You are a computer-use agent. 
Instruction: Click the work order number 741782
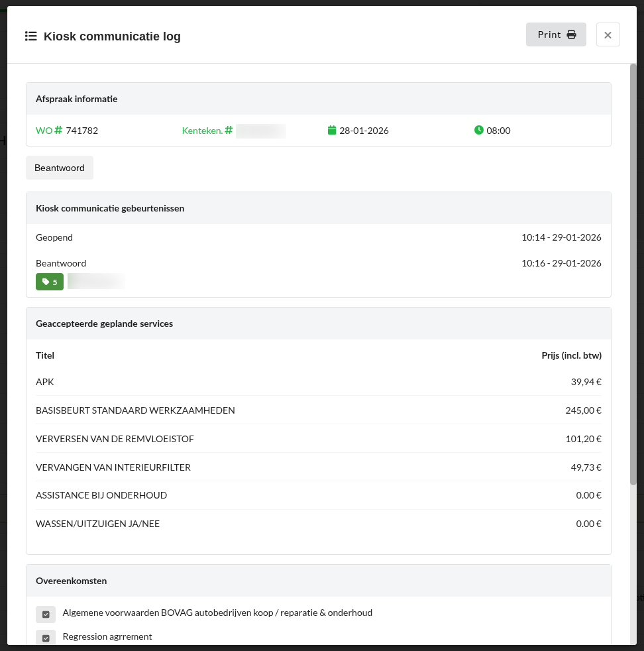82,131
